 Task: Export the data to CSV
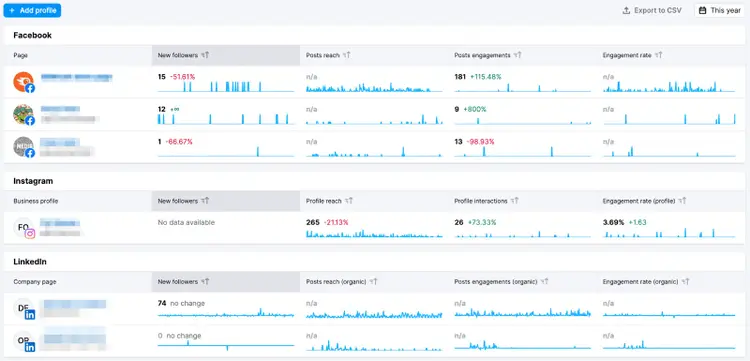click(x=651, y=11)
